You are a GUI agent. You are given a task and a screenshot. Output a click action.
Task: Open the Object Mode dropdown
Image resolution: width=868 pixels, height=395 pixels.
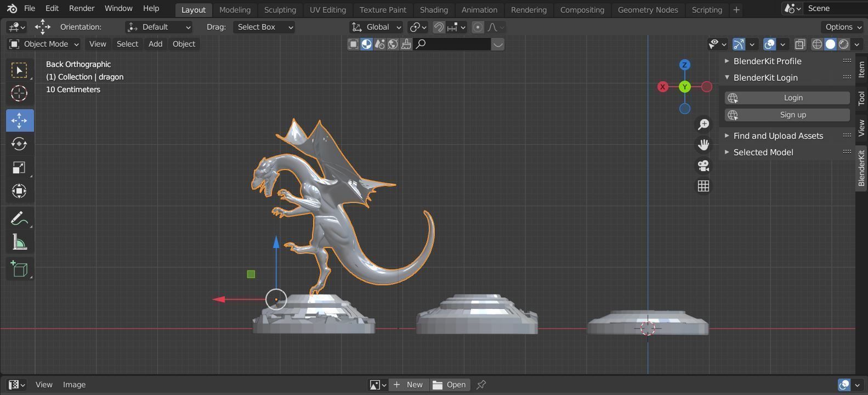coord(44,44)
